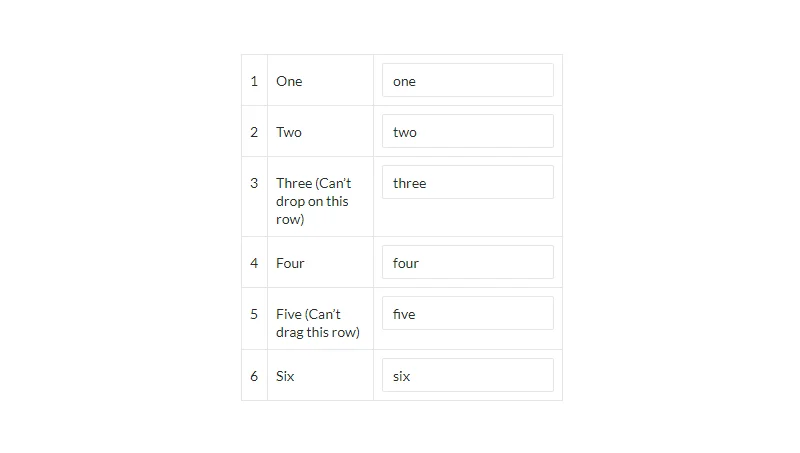Click the row number 6 cell
This screenshot has width=800, height=453.
[x=254, y=376]
